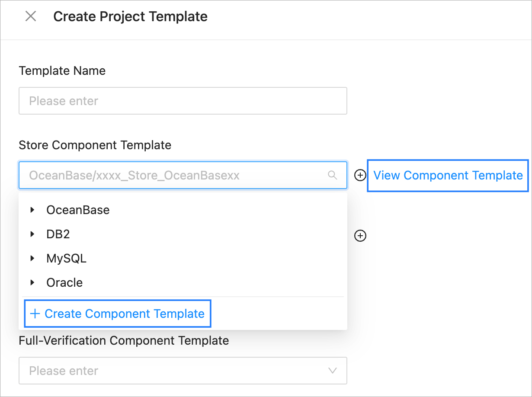The width and height of the screenshot is (532, 397).
Task: Pick MySQL from the dropdown list
Action: [66, 259]
